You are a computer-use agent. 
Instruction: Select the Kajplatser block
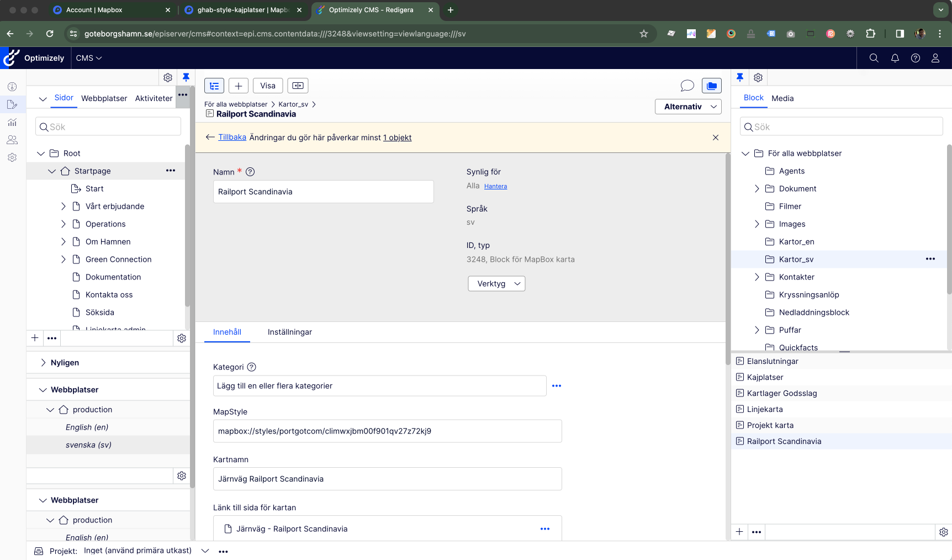pyautogui.click(x=765, y=377)
